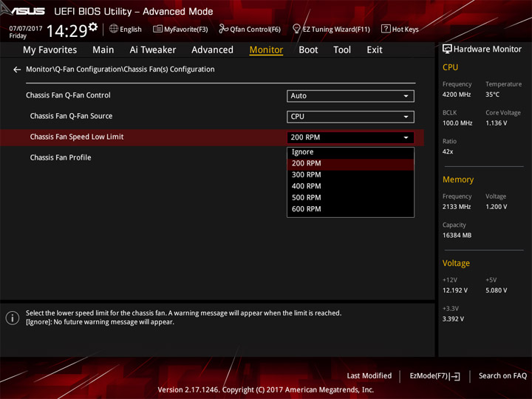Open MyFavorite(F3) list icon

pyautogui.click(x=157, y=29)
